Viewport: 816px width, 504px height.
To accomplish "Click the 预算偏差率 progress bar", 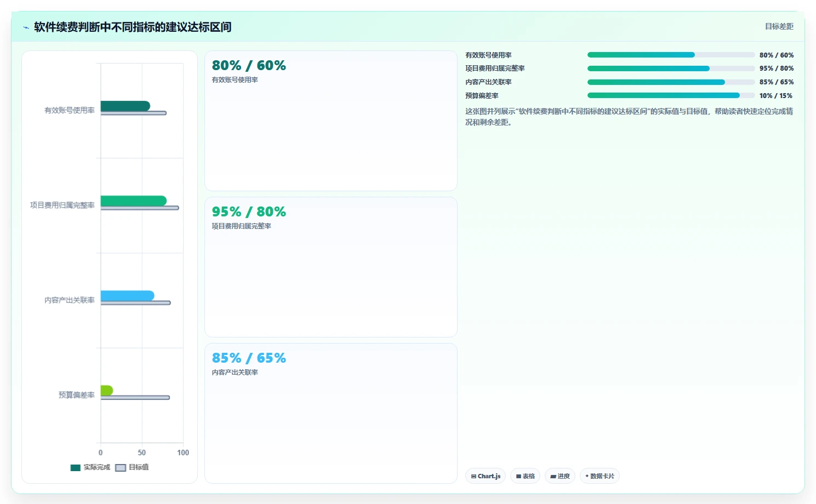I will pyautogui.click(x=671, y=95).
